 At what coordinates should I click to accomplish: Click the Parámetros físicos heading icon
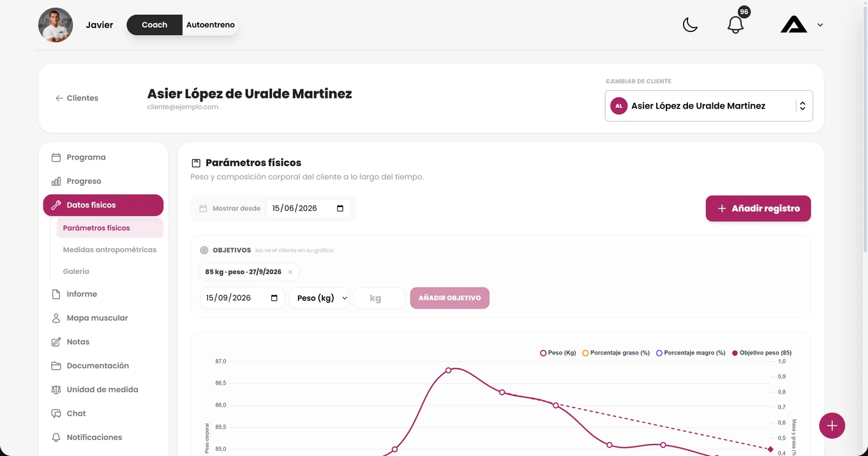point(196,163)
